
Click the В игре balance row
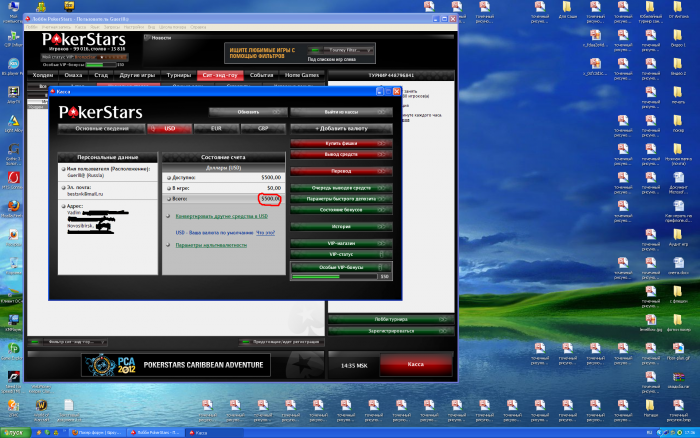click(224, 188)
